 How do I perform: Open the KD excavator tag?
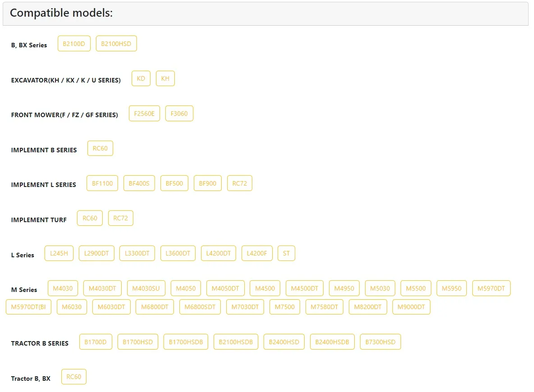tap(141, 78)
